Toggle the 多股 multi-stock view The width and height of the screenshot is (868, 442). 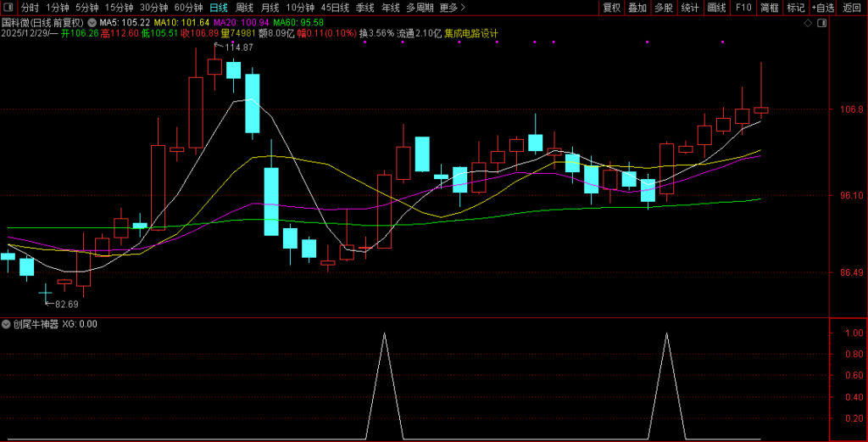[664, 8]
